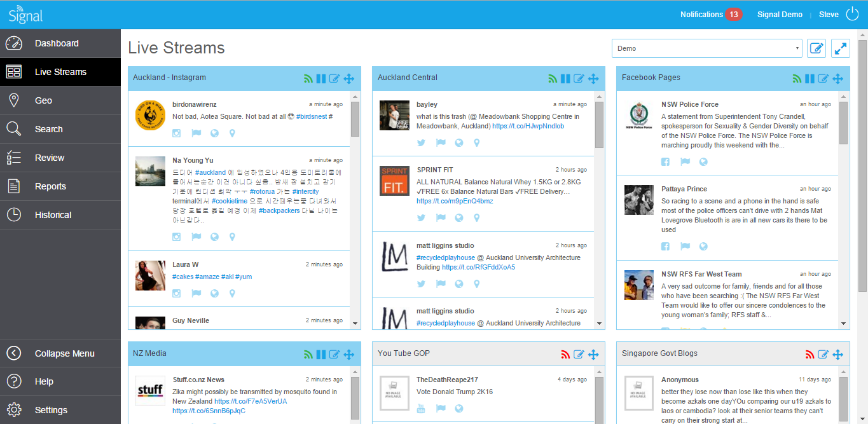Viewport: 868px width, 424px height.
Task: Click the power logout icon
Action: point(852,14)
